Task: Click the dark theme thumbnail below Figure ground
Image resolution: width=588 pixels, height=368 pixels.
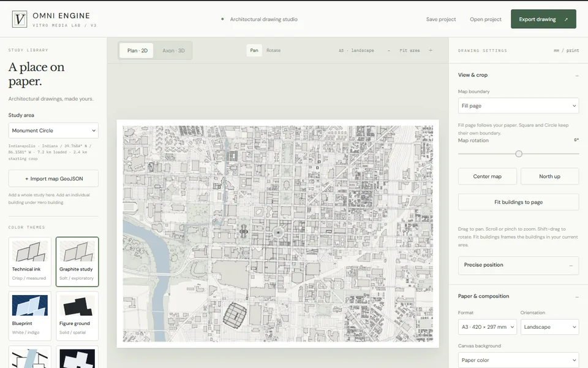Action: [77, 359]
